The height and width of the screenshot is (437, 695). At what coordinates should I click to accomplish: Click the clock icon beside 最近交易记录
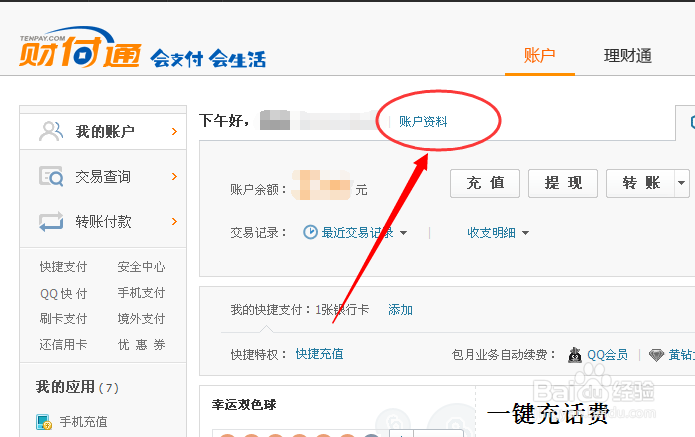point(310,232)
